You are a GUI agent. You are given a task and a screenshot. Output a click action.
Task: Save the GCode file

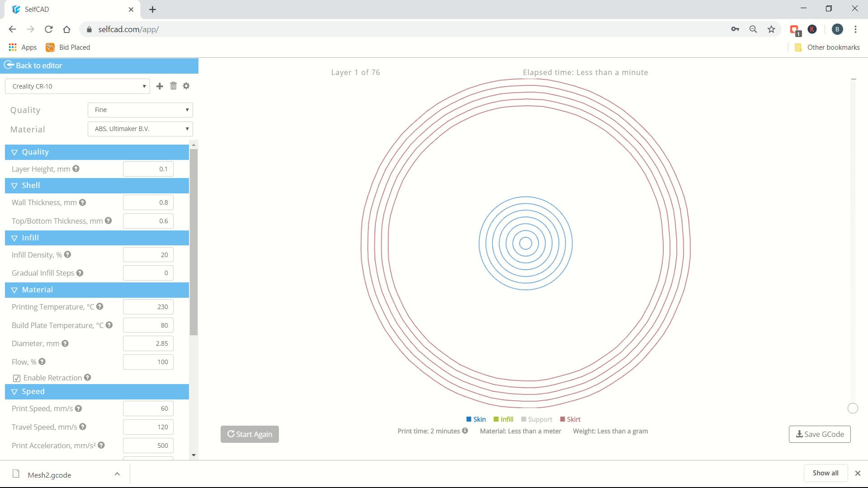819,434
